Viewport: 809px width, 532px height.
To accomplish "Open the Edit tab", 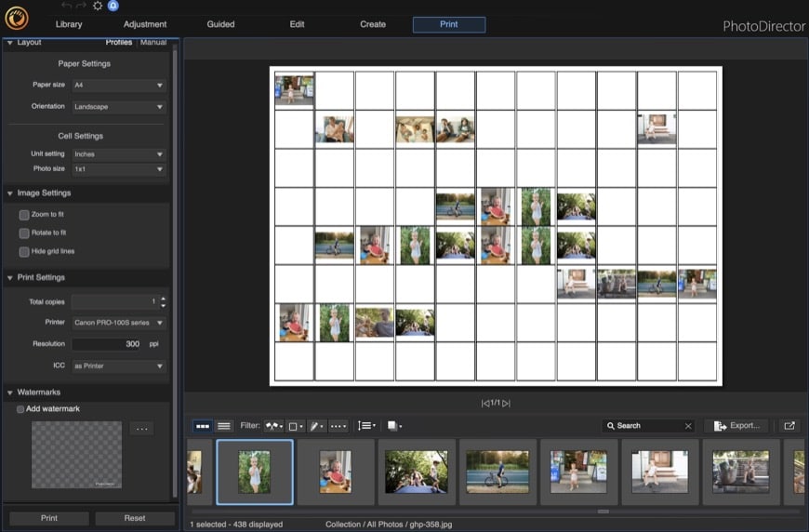I will pos(297,24).
